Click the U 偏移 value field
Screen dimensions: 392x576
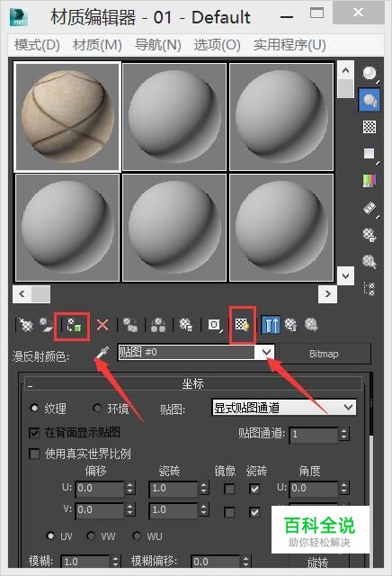(x=101, y=489)
